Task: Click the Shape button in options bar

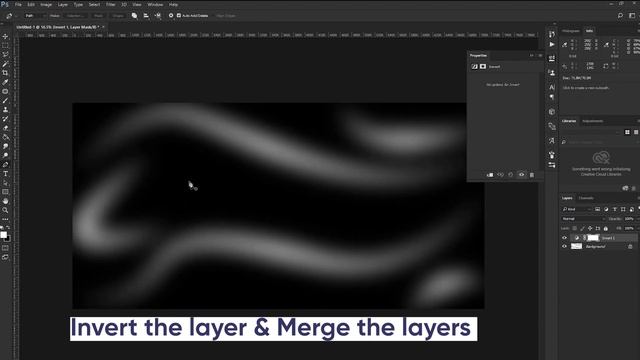Action: (x=118, y=16)
